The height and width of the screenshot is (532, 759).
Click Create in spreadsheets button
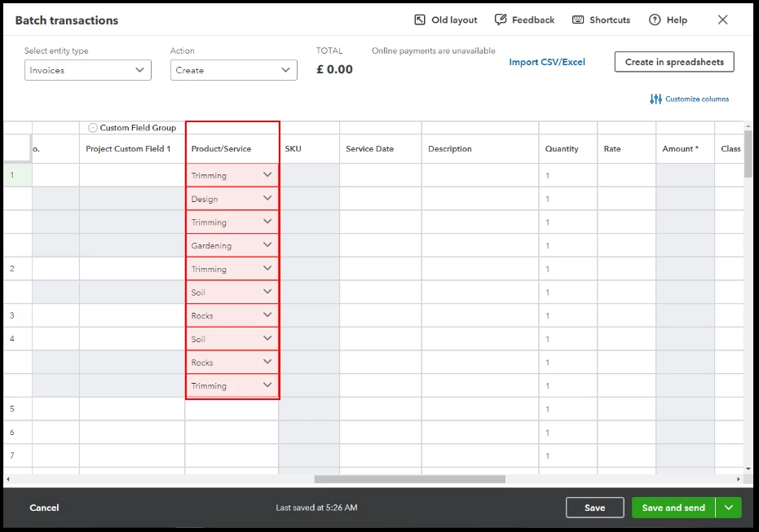[674, 62]
